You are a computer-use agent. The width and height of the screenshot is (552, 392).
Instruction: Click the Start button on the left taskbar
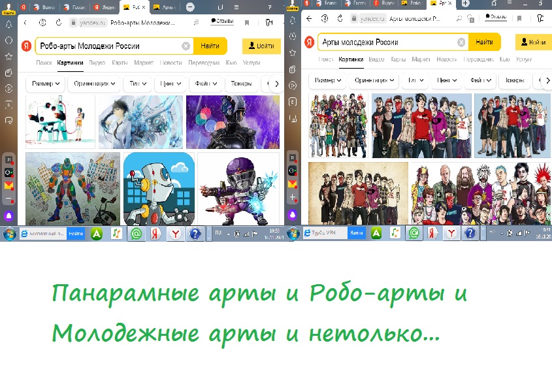pyautogui.click(x=10, y=233)
